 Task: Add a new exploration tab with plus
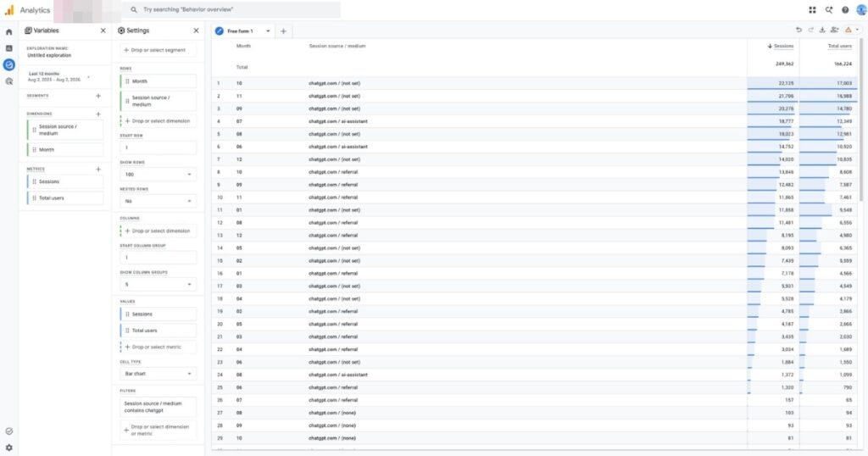pos(283,31)
